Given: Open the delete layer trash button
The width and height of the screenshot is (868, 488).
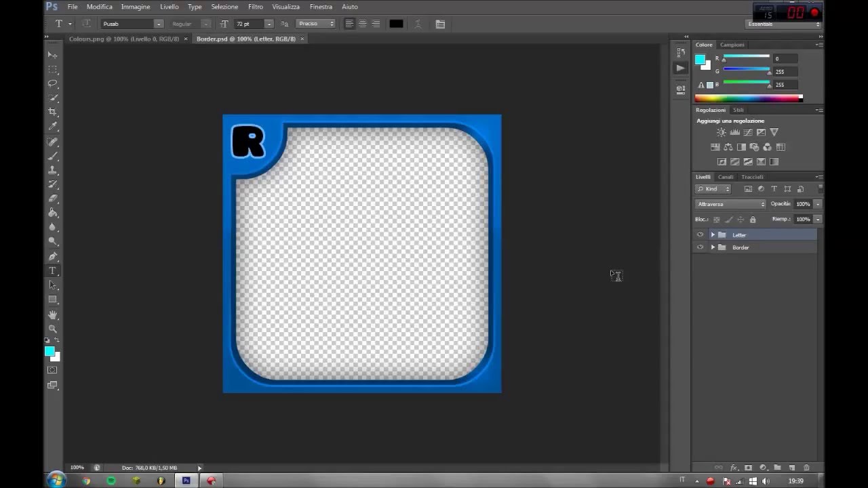Looking at the screenshot, I should coord(806,467).
